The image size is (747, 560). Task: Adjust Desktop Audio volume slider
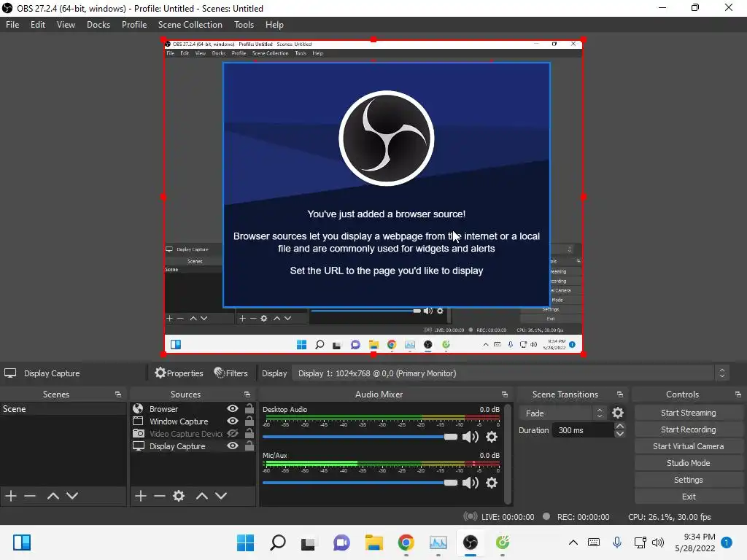click(x=360, y=437)
